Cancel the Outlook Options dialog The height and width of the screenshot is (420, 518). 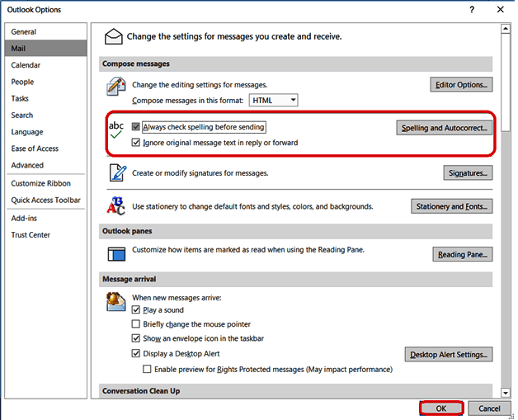point(489,408)
